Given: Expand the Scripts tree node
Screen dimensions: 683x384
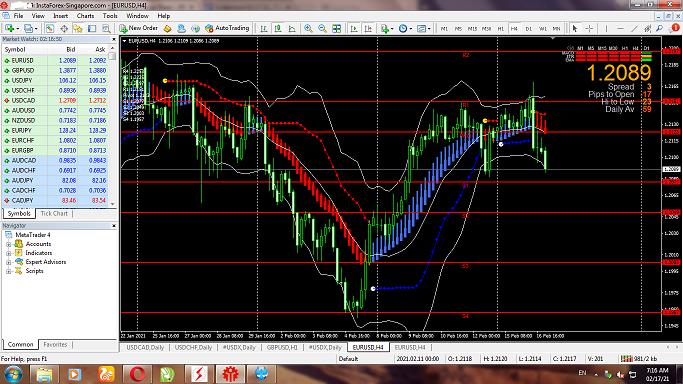Looking at the screenshot, I should click(8, 271).
